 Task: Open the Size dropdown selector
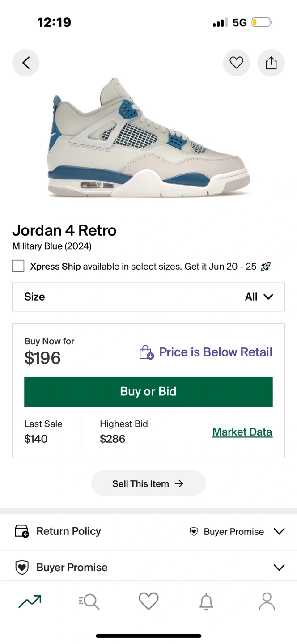(x=148, y=297)
